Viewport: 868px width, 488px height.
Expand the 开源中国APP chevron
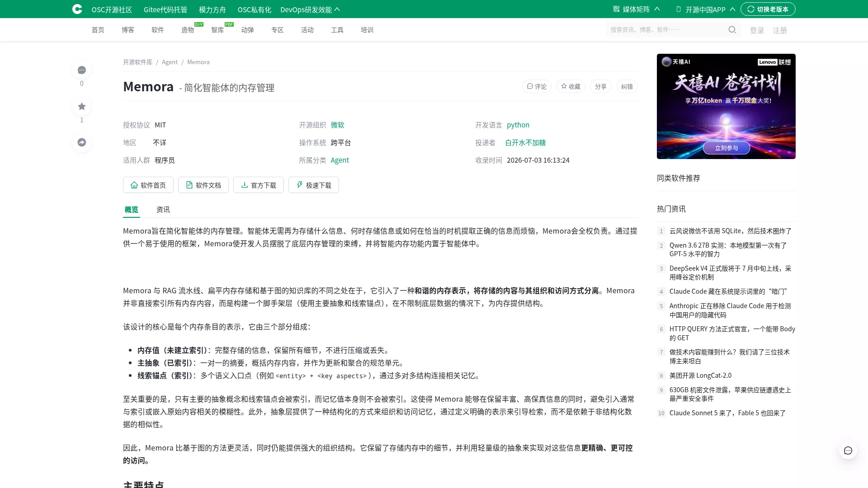(x=733, y=9)
